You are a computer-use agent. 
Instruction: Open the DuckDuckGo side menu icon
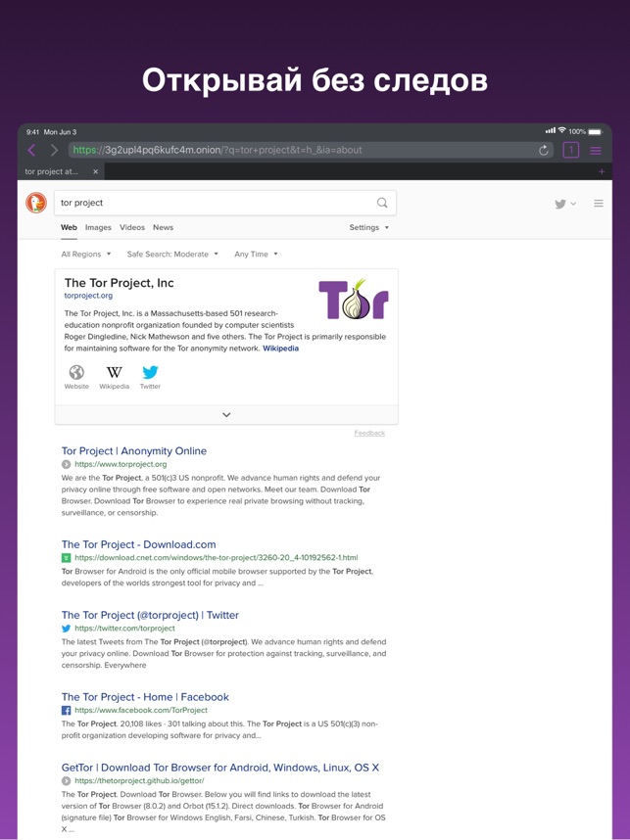599,204
